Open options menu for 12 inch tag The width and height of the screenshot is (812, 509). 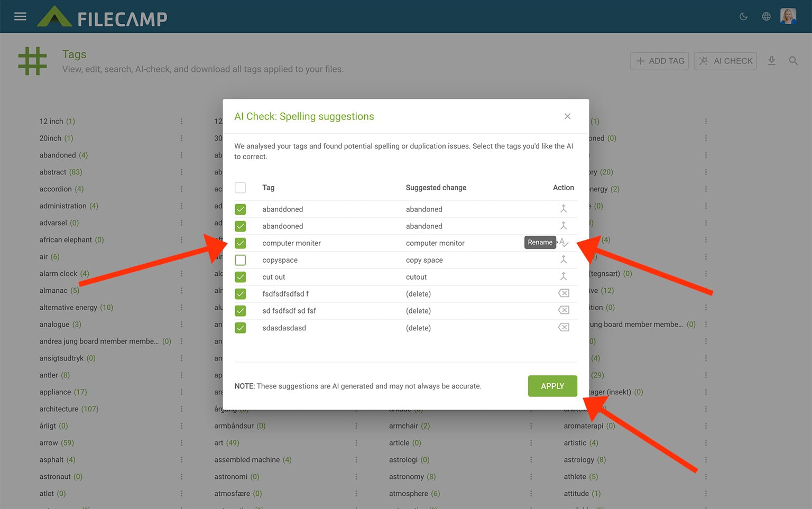point(181,122)
